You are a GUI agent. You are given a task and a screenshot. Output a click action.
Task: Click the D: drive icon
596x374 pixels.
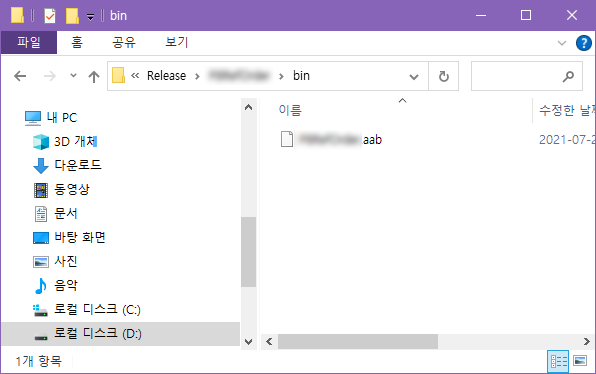(x=41, y=336)
